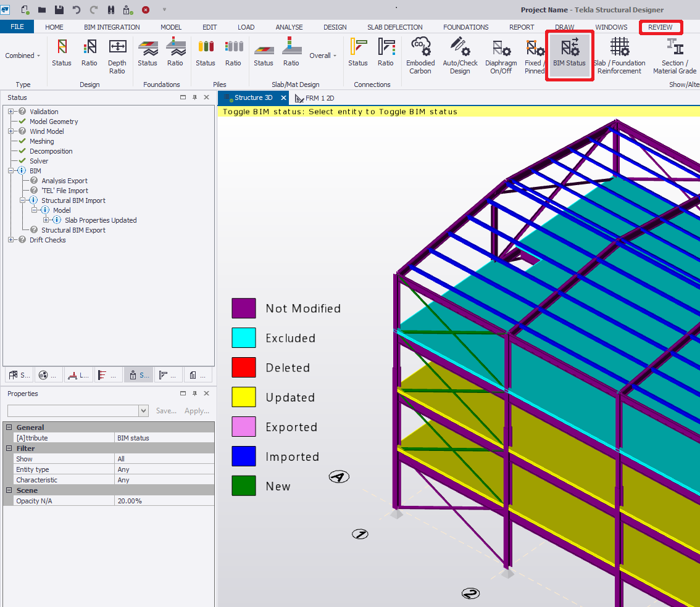
Task: Click the Save... button in Properties
Action: [x=166, y=411]
